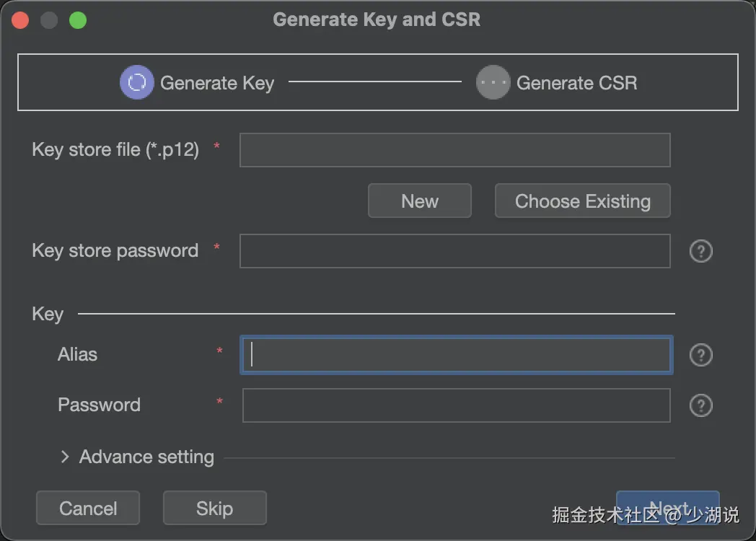
Task: Open help icon beside key Password field
Action: tap(701, 405)
